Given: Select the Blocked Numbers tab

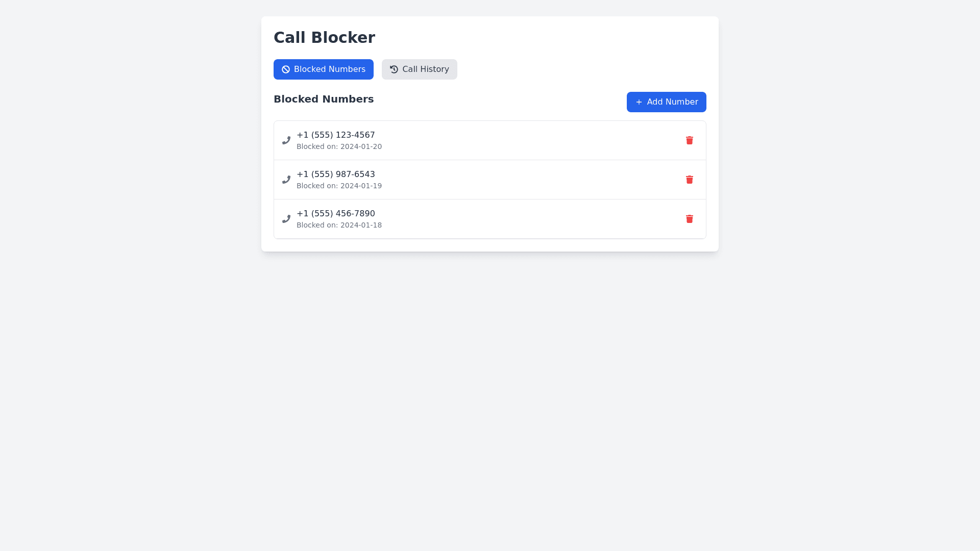Looking at the screenshot, I should (x=324, y=69).
